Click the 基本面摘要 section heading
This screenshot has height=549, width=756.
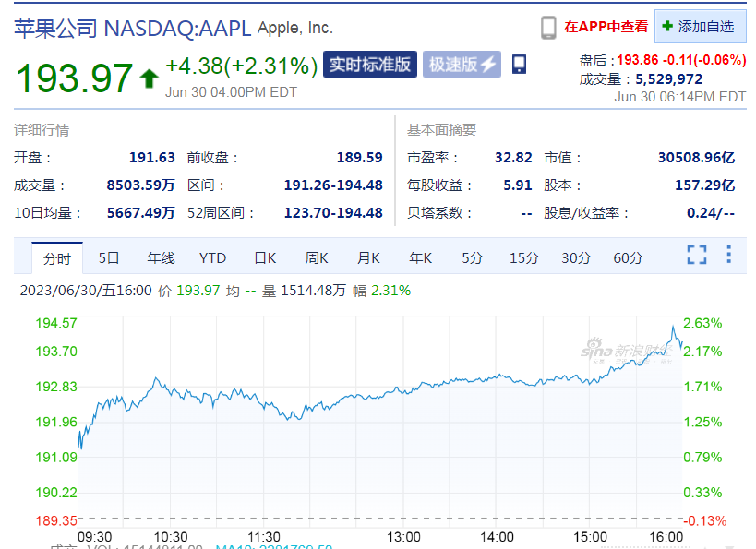coord(441,130)
